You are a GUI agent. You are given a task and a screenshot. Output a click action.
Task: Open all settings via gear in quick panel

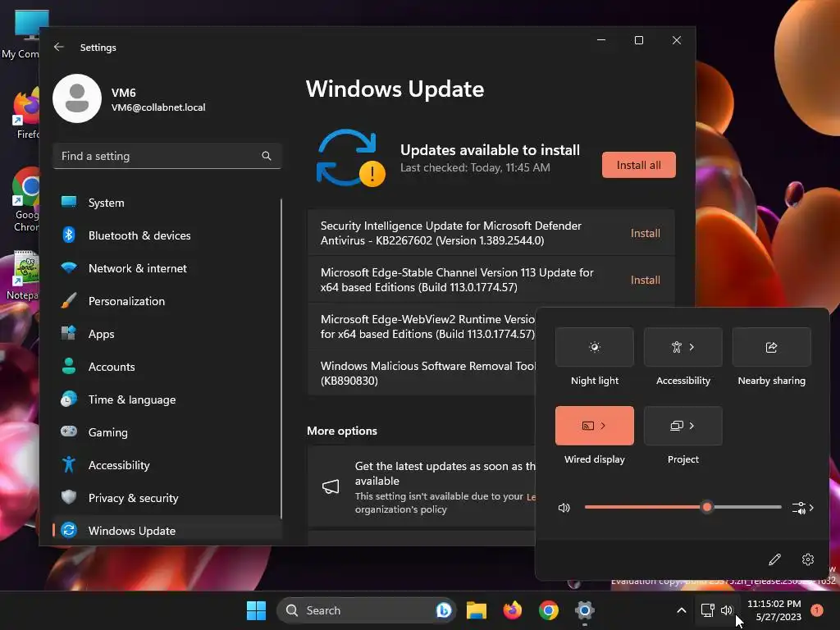(x=808, y=559)
